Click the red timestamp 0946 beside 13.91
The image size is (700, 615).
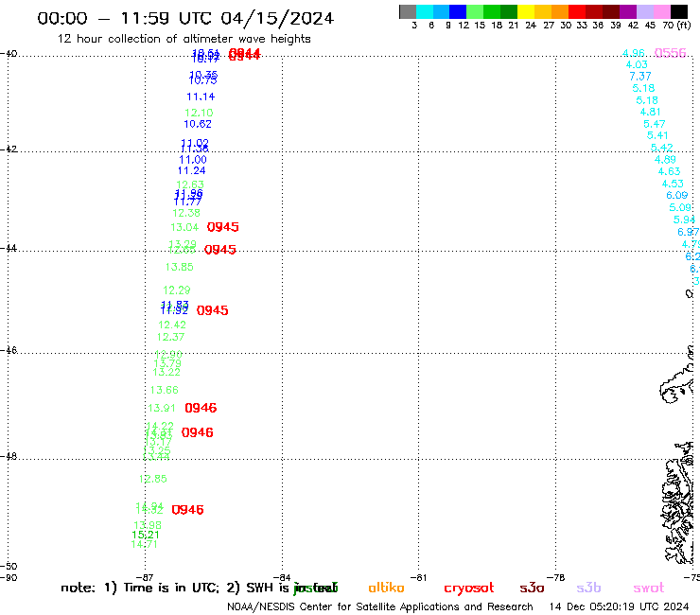(201, 408)
